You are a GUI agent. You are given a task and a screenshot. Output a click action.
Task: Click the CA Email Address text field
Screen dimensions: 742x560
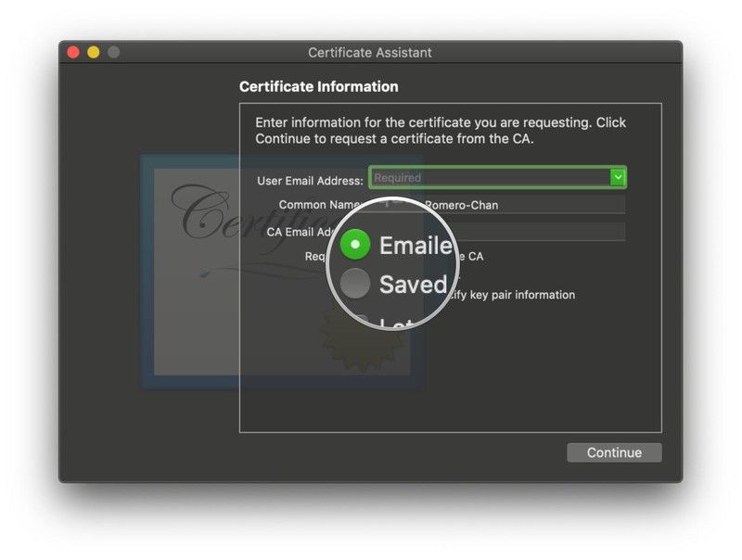click(x=543, y=232)
